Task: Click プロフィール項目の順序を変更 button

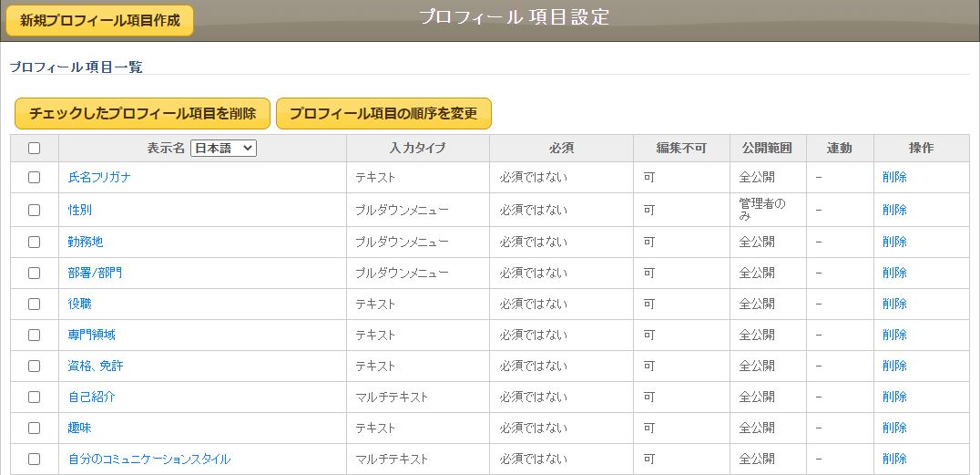Action: [383, 113]
